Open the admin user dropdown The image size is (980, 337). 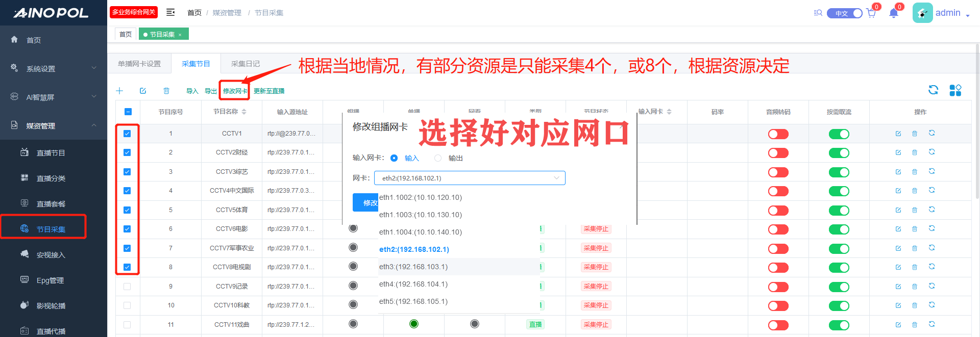(948, 13)
